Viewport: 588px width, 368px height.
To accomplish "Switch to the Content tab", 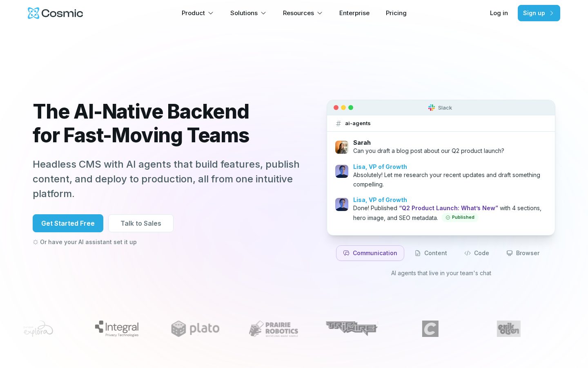I will (431, 253).
